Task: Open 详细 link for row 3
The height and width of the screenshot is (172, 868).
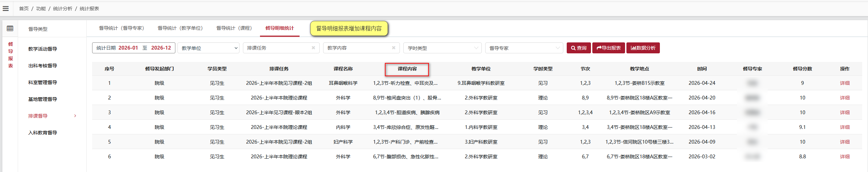Action: tap(845, 113)
